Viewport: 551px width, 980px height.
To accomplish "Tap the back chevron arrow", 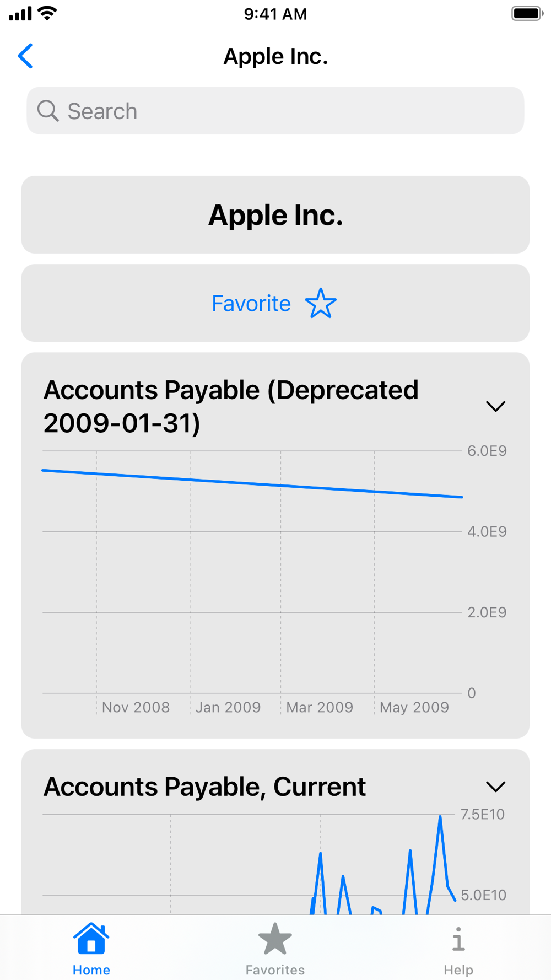I will (25, 56).
